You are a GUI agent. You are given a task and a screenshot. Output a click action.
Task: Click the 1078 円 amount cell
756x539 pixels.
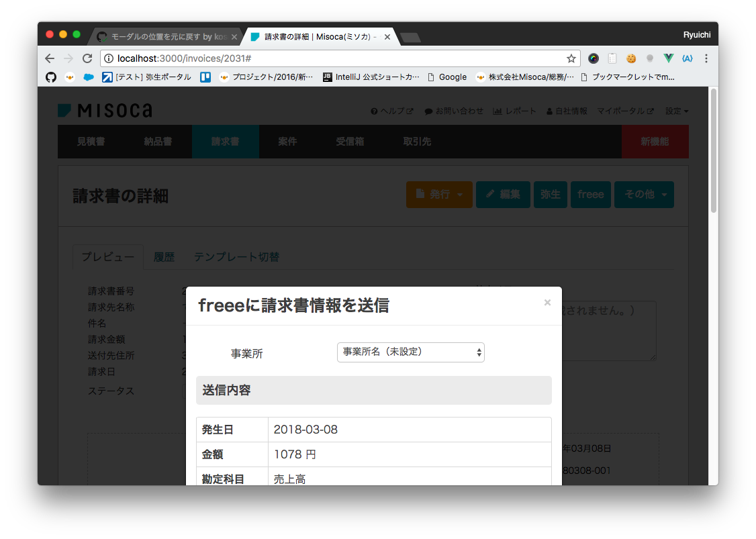tap(410, 454)
